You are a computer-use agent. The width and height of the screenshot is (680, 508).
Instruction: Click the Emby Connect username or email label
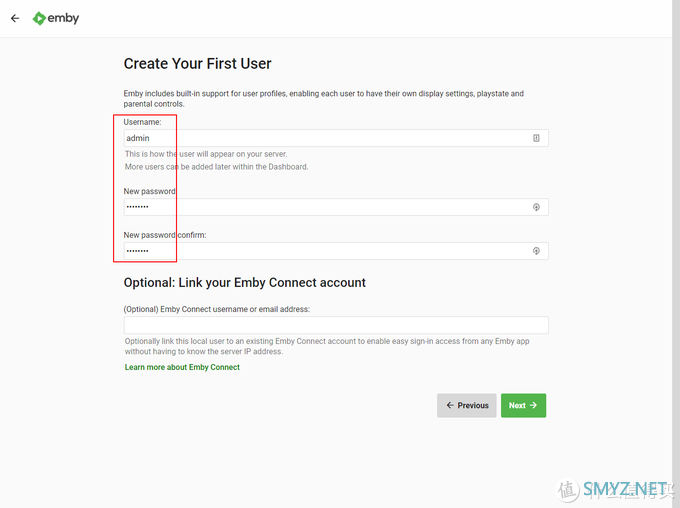(x=217, y=309)
